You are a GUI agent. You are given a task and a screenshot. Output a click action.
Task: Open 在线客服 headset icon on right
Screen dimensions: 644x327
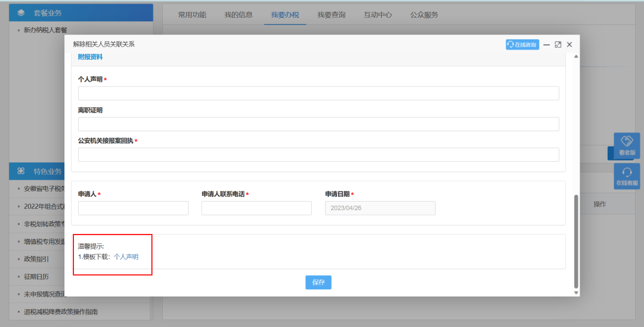(627, 176)
